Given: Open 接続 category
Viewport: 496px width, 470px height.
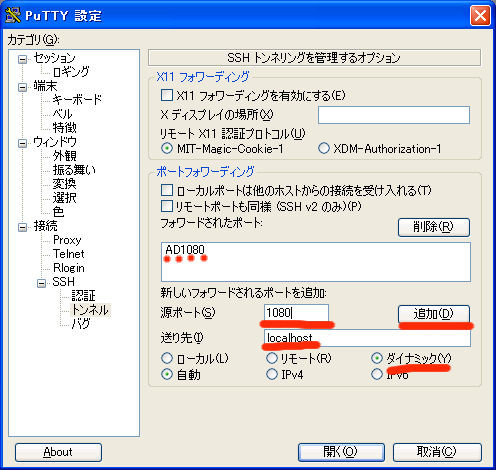Looking at the screenshot, I should pyautogui.click(x=45, y=226).
